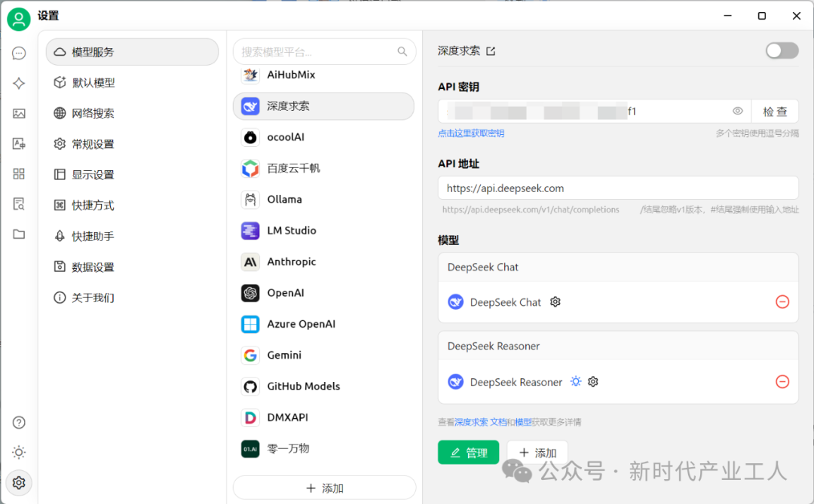
Task: Open the image painting sidebar icon
Action: click(19, 113)
